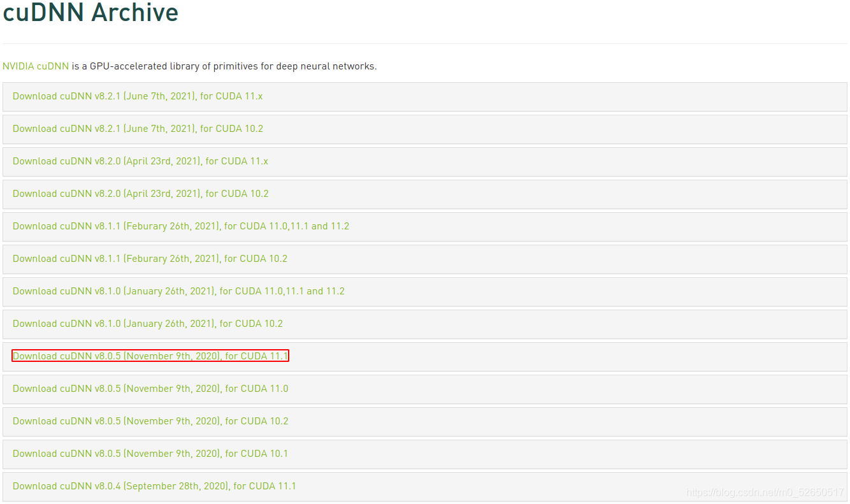This screenshot has width=850, height=504.
Task: Click the text 'GPU-accelerated library of primitives'
Action: 173,66
